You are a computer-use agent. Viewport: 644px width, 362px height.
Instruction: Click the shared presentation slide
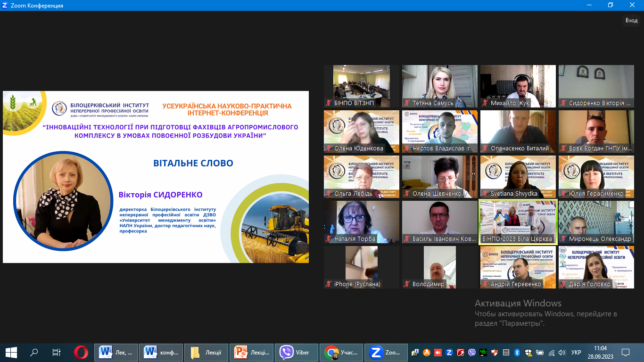156,177
